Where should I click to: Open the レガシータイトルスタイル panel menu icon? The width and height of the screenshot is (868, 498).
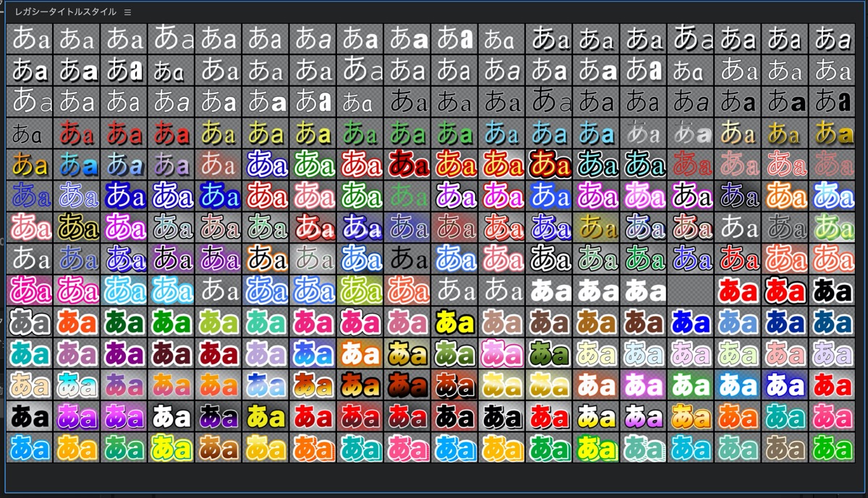[x=127, y=12]
